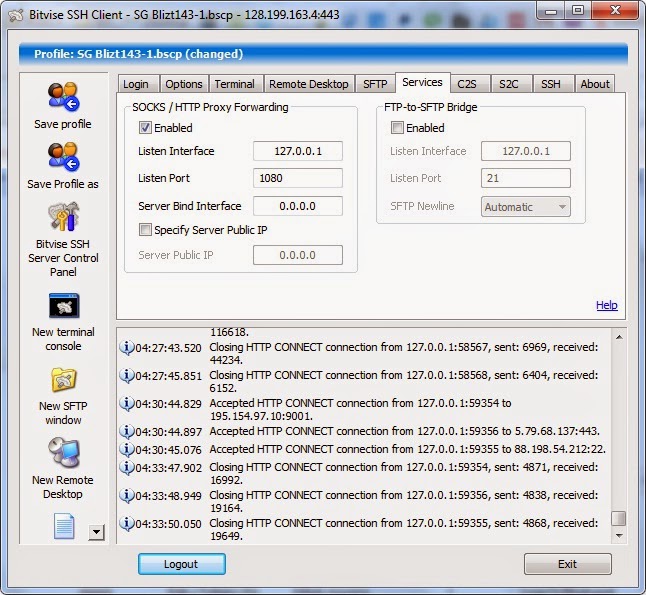Open the Remote Desktop tab
646x595 pixels.
[309, 84]
